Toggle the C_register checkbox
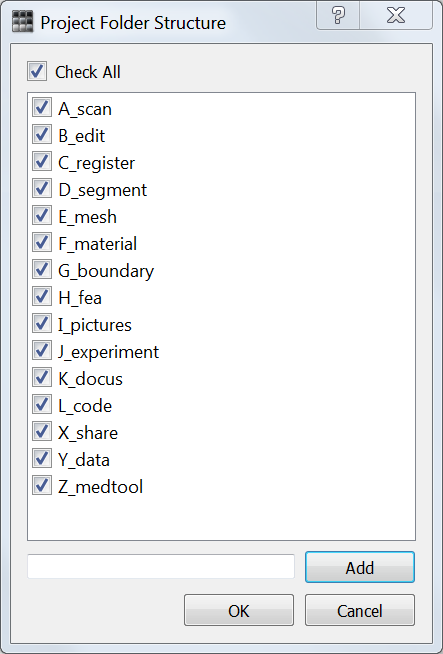 (42, 162)
